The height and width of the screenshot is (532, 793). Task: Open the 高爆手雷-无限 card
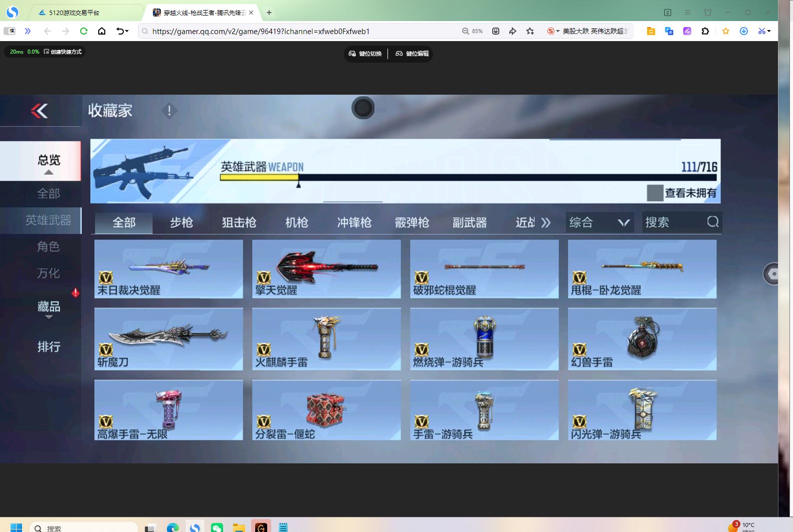click(168, 410)
